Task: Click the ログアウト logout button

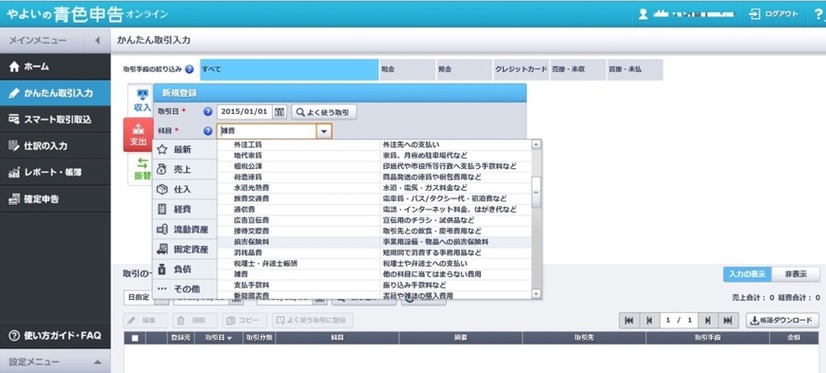Action: (x=773, y=14)
